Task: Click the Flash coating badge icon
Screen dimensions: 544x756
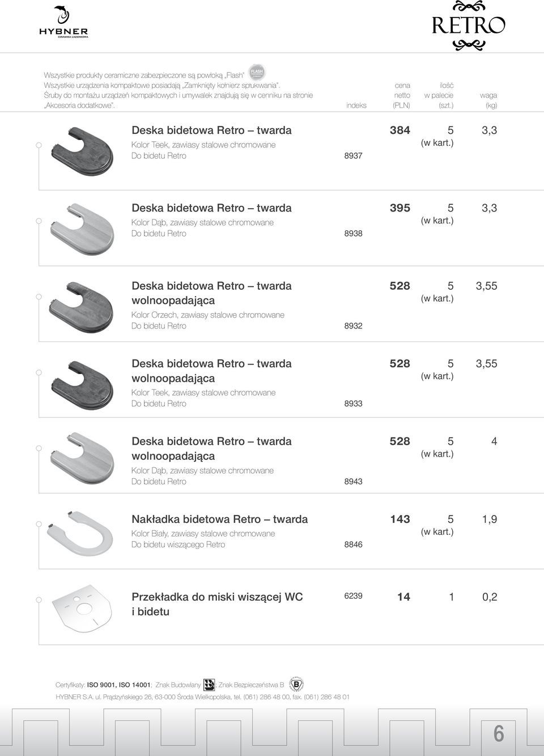Action: 257,72
